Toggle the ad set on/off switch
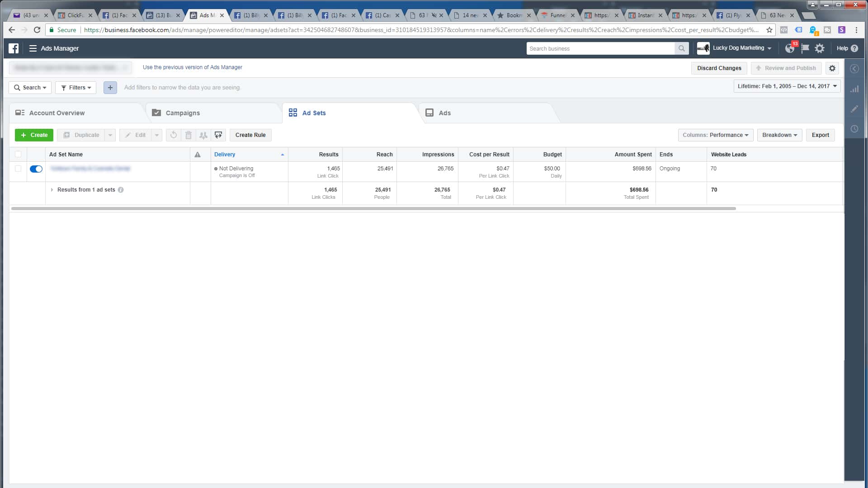 (36, 169)
